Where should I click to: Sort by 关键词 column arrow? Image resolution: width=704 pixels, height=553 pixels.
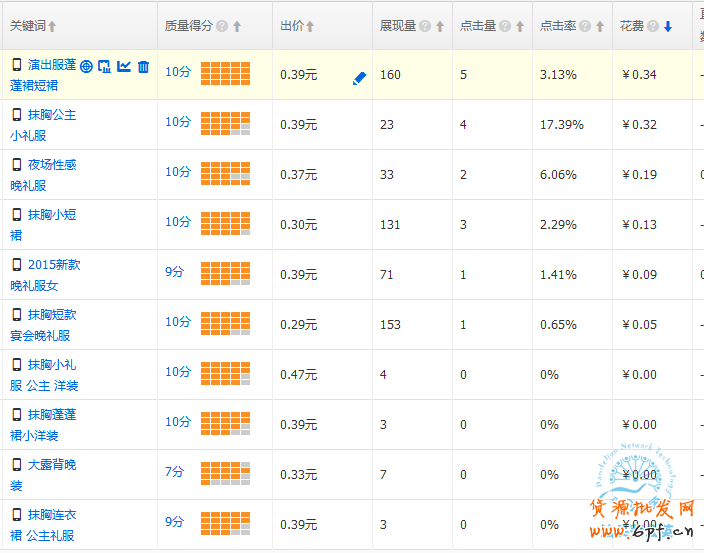[x=52, y=27]
